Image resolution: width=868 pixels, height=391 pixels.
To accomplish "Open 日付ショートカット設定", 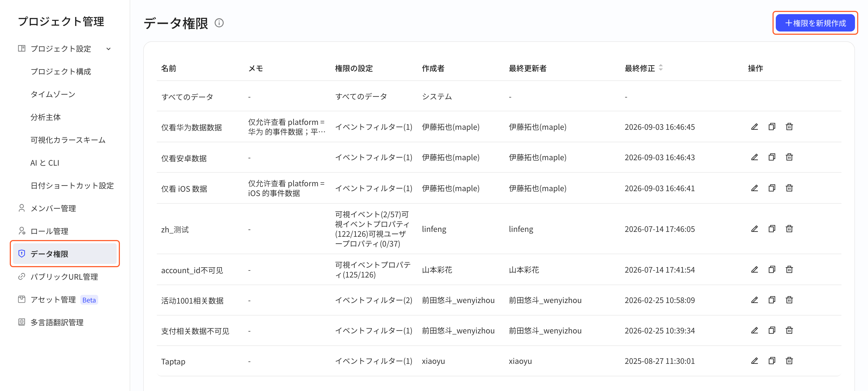I will tap(72, 185).
